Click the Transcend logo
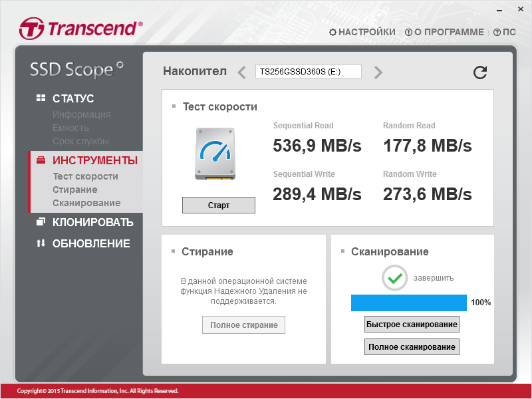532x399 pixels. click(81, 29)
